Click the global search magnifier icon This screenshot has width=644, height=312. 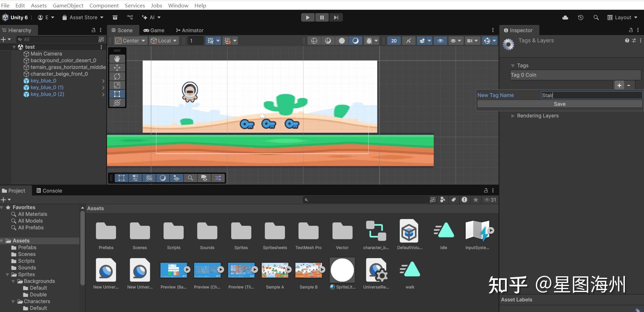click(x=596, y=18)
